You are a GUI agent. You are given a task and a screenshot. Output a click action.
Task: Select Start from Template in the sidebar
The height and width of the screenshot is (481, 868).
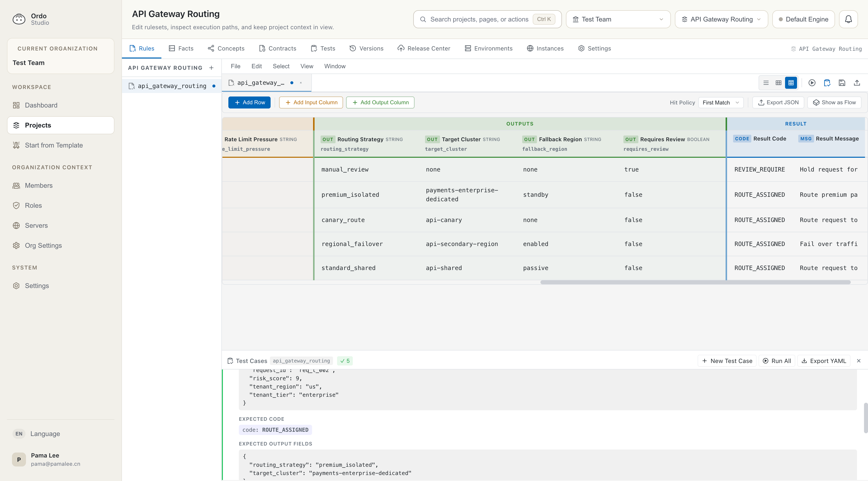pyautogui.click(x=54, y=145)
